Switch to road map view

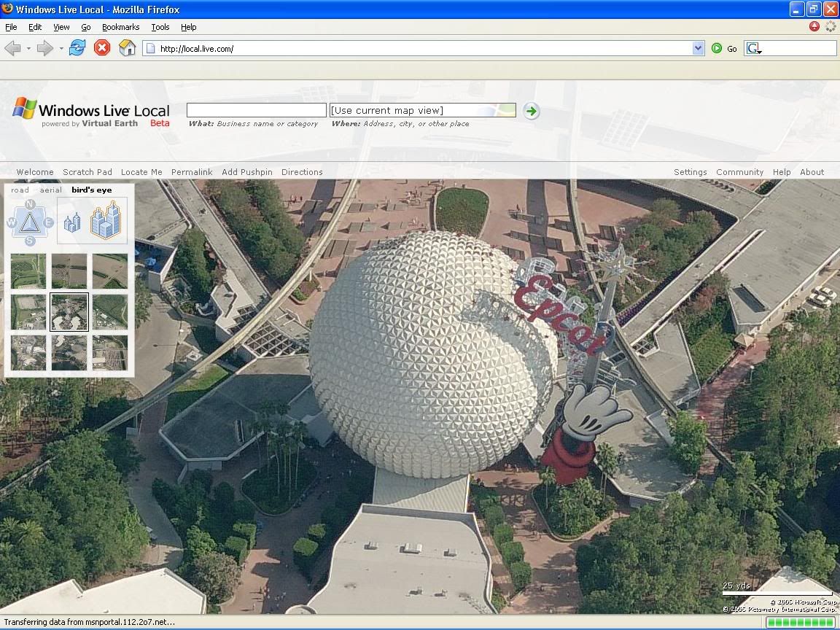point(20,190)
